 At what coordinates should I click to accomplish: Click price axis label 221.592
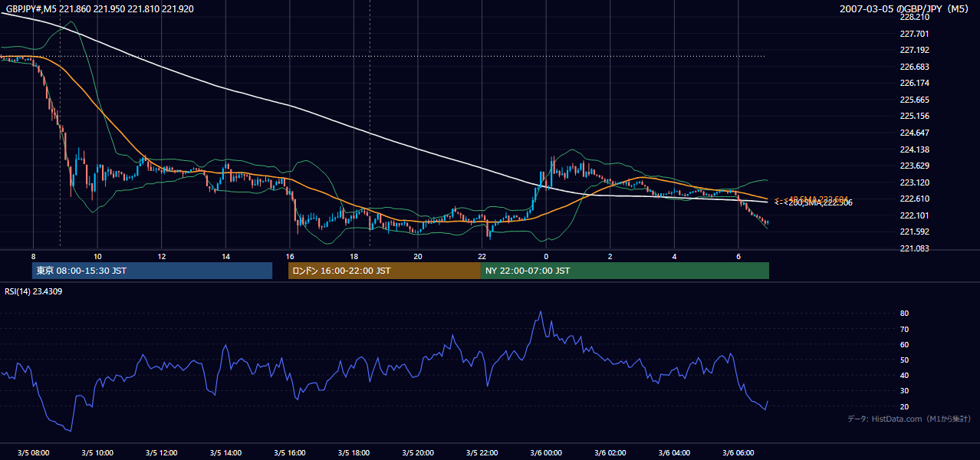pyautogui.click(x=913, y=232)
